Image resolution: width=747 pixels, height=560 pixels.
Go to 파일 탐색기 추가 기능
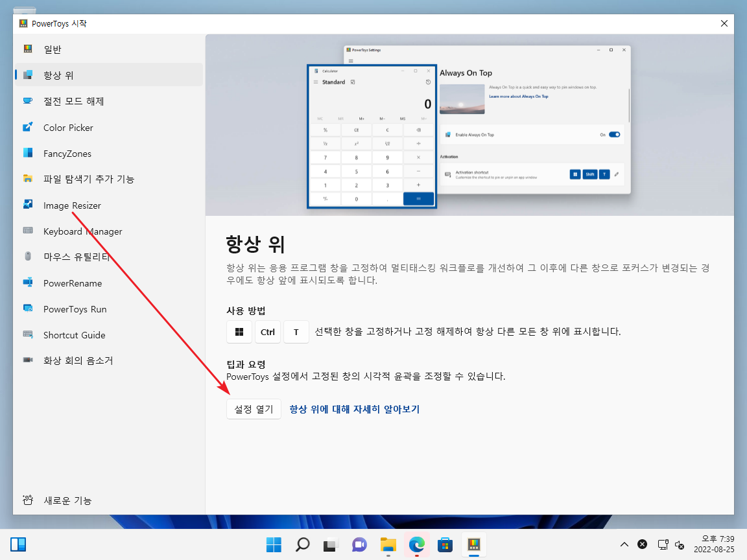pos(109,179)
